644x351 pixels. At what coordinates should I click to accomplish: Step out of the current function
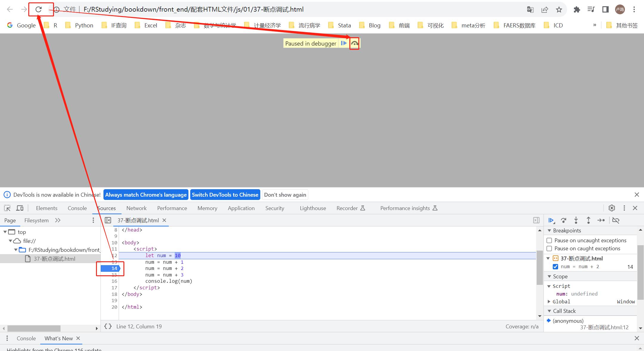click(589, 220)
